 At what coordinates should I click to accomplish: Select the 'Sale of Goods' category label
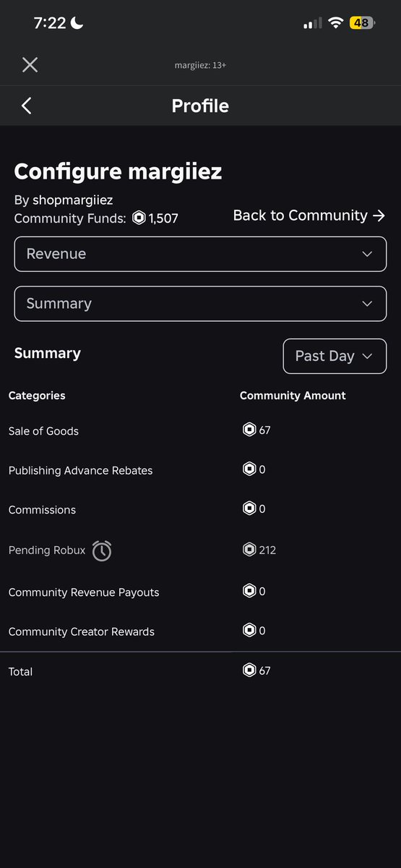[43, 431]
